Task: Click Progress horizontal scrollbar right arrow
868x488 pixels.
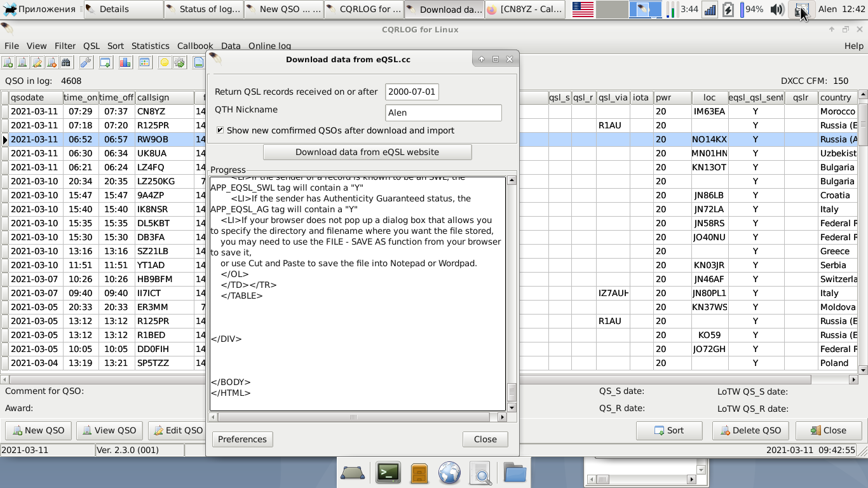Action: click(503, 417)
